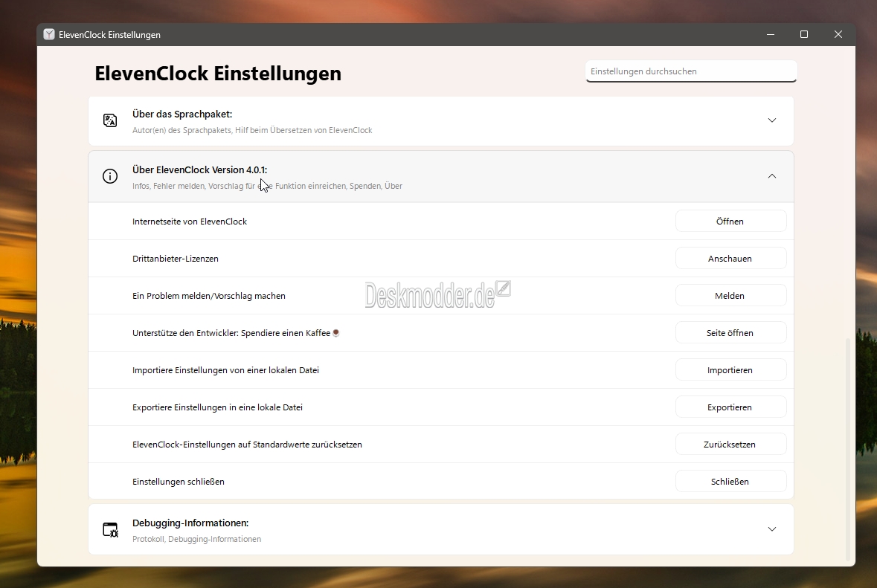This screenshot has height=588, width=877.
Task: Click the Importieren button
Action: [x=730, y=370]
